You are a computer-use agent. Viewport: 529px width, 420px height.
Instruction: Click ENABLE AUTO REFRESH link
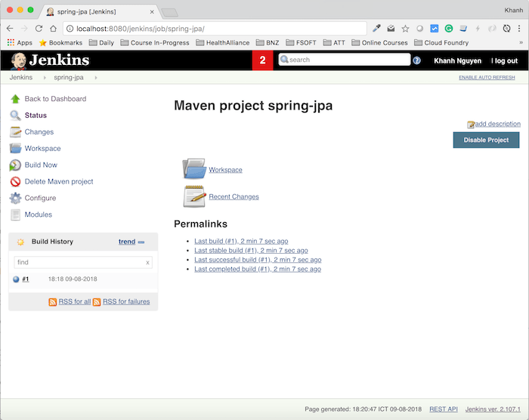487,78
